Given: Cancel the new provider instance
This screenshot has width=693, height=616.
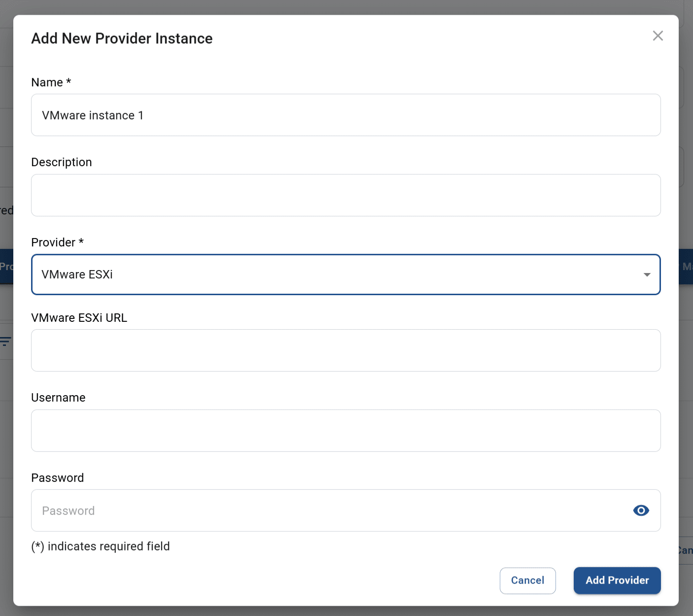Looking at the screenshot, I should [527, 581].
